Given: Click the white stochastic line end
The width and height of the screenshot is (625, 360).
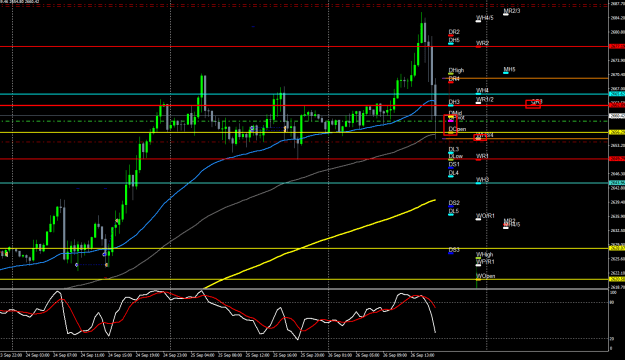Looking at the screenshot, I should 435,332.
